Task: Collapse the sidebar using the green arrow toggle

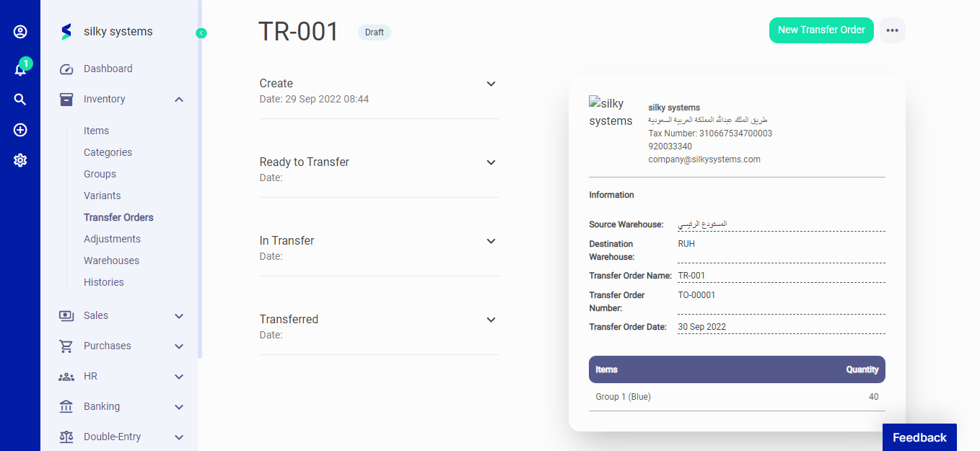Action: click(x=201, y=32)
